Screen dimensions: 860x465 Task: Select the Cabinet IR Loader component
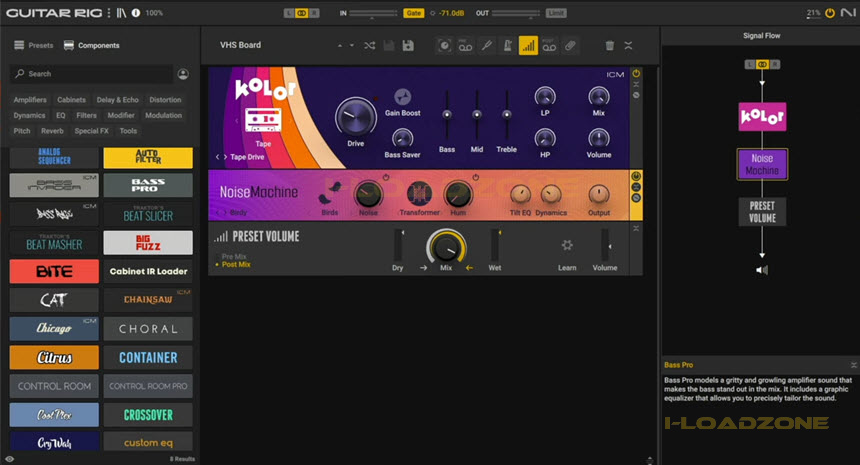click(148, 271)
